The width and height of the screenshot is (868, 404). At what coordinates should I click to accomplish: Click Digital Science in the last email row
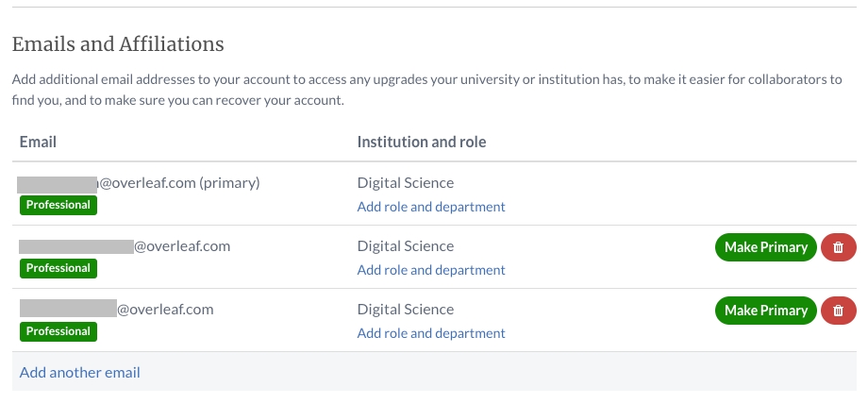405,310
